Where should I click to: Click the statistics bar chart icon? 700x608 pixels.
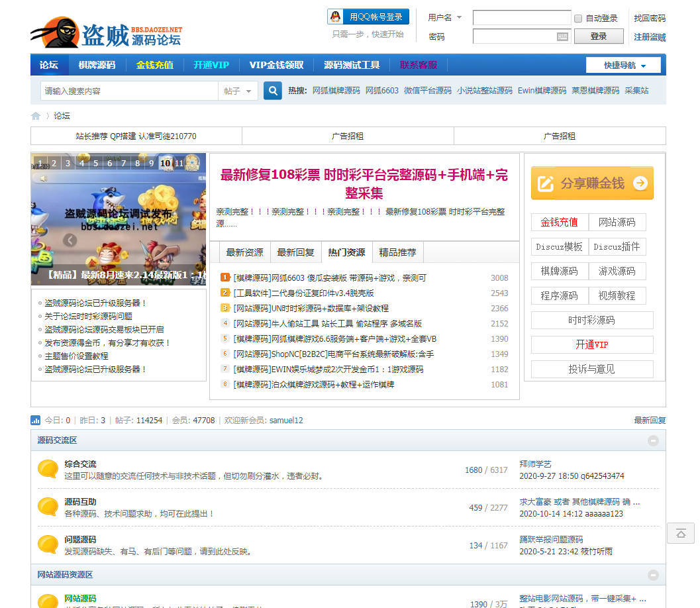[x=36, y=420]
